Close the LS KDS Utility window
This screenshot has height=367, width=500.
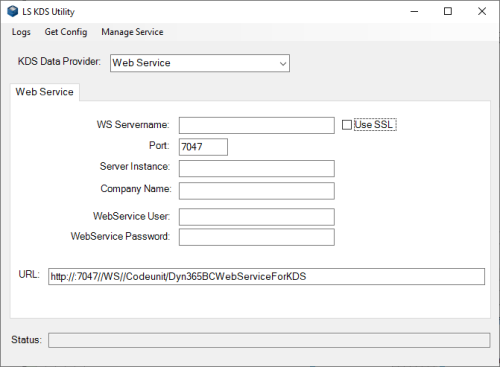click(482, 12)
